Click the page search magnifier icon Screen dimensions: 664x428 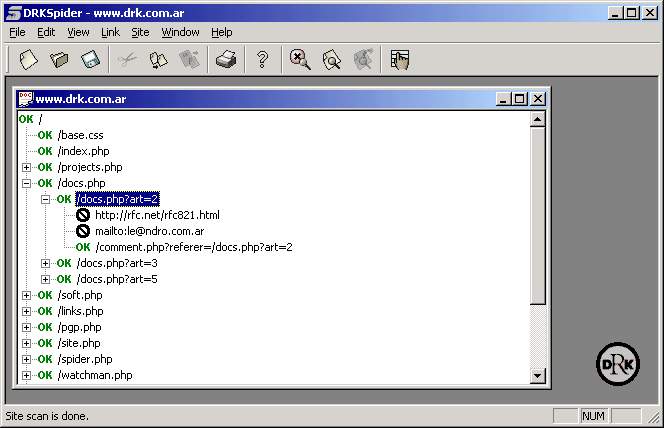332,59
